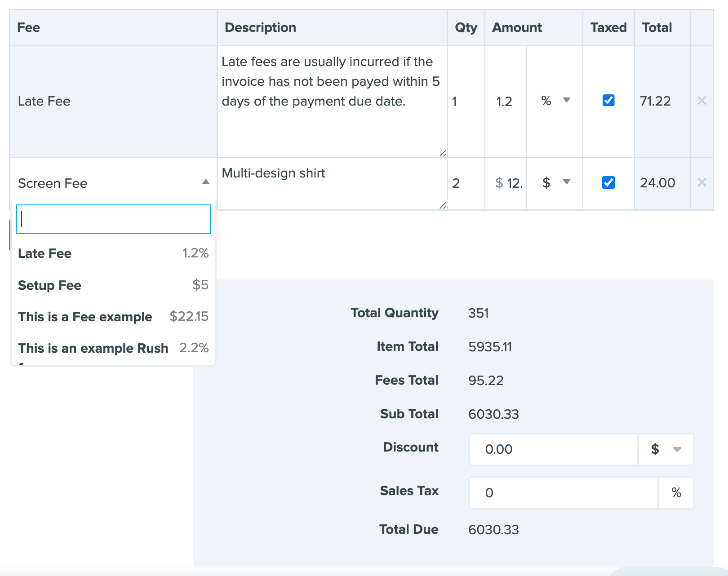Click the 71.22 total value
The image size is (728, 576).
coord(655,101)
